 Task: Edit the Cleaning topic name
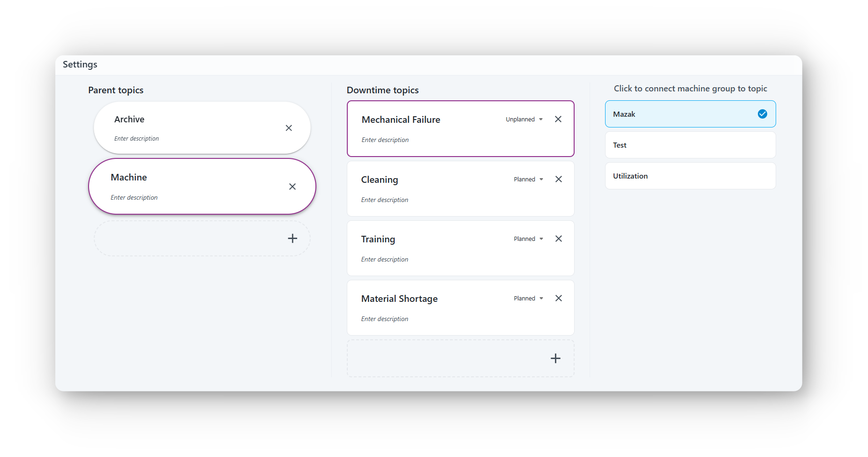click(379, 180)
